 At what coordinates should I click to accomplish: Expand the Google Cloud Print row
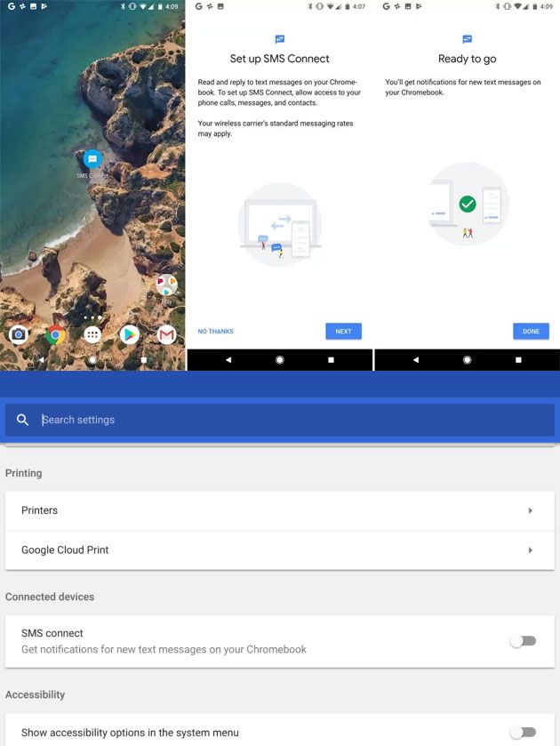(279, 549)
